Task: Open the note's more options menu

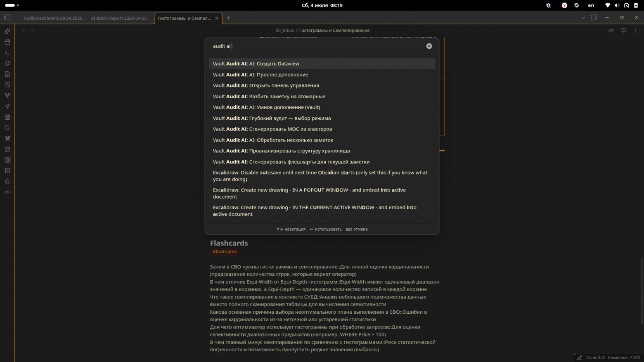Action: coord(635,30)
